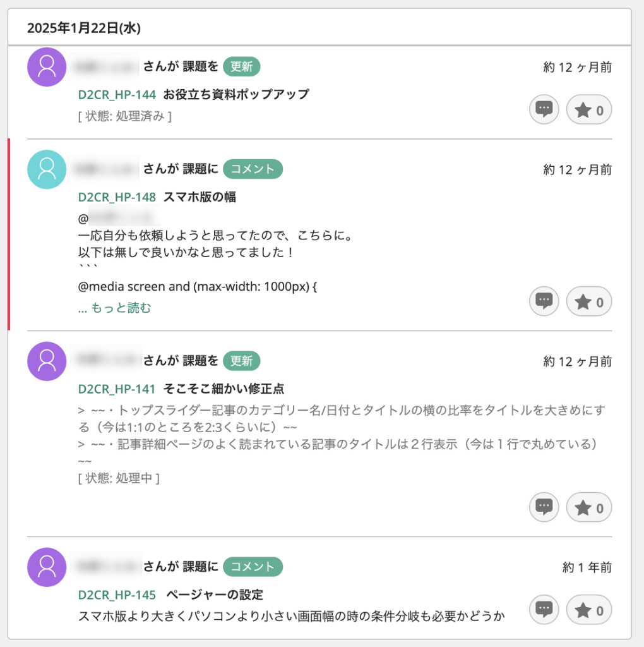Click teal user avatar on スマホ版の幅 comment

coord(47,169)
